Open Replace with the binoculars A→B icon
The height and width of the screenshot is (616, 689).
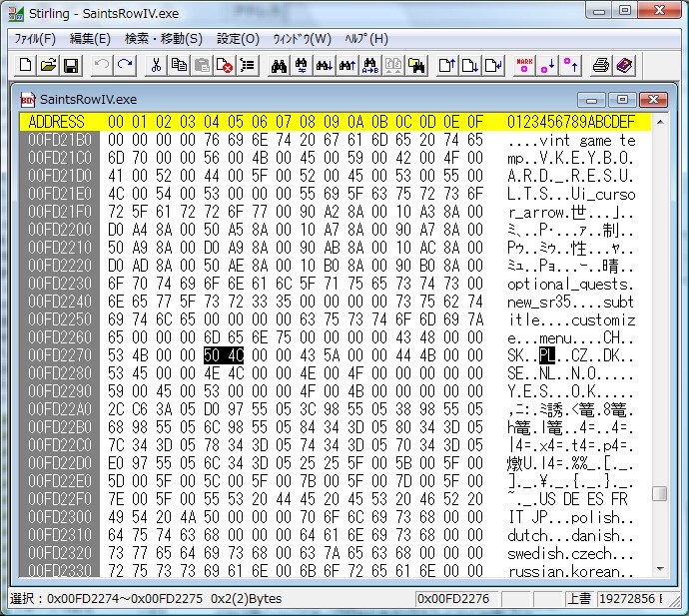(370, 66)
